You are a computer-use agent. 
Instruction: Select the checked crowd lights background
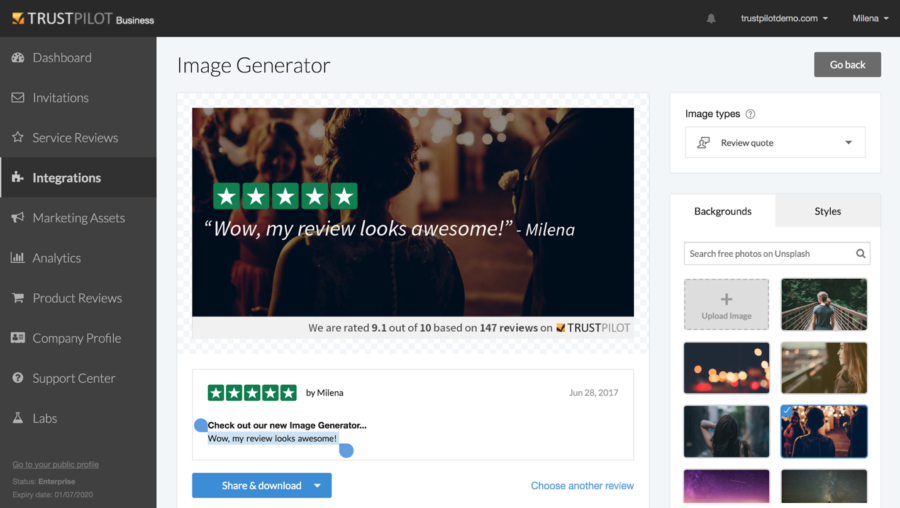824,431
